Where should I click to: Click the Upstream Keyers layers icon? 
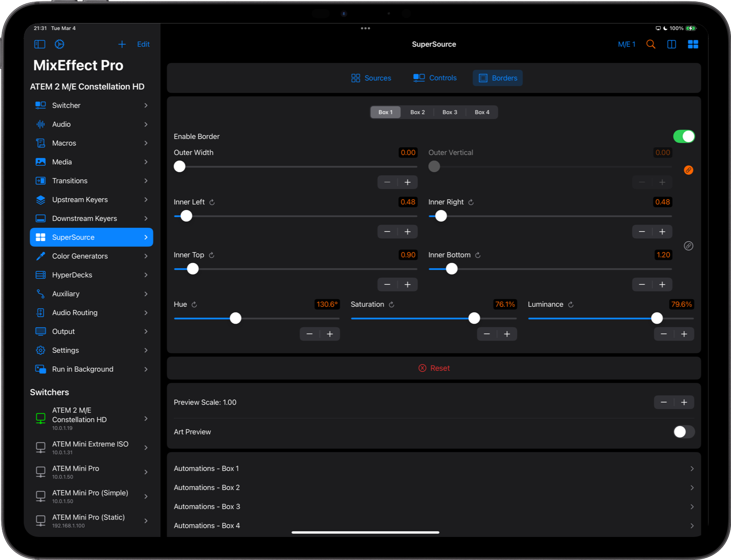41,200
